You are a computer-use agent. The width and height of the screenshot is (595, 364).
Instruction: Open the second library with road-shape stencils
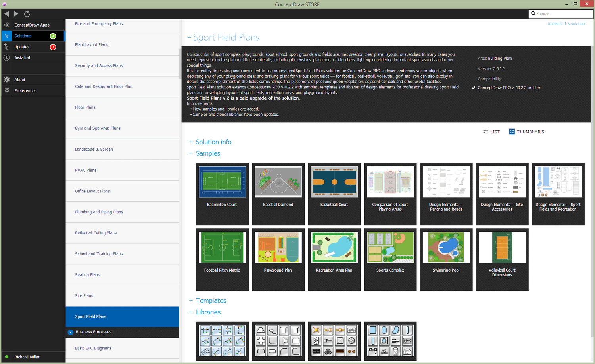tap(278, 341)
